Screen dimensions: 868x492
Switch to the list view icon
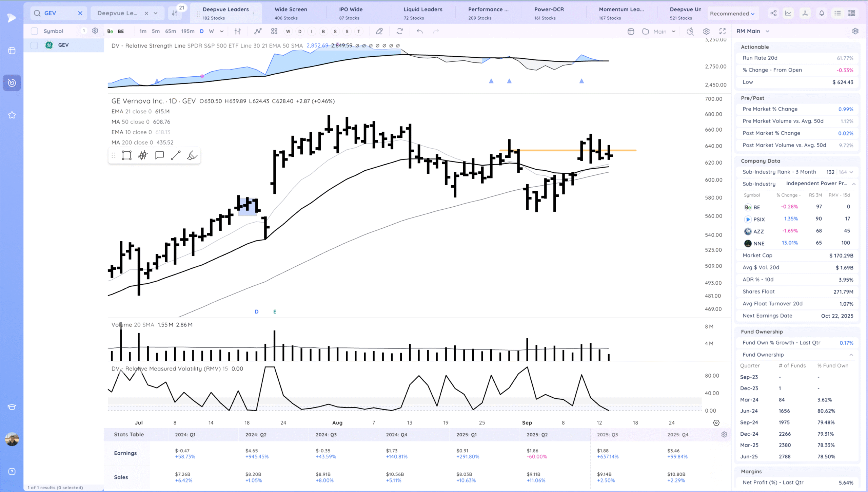click(837, 13)
